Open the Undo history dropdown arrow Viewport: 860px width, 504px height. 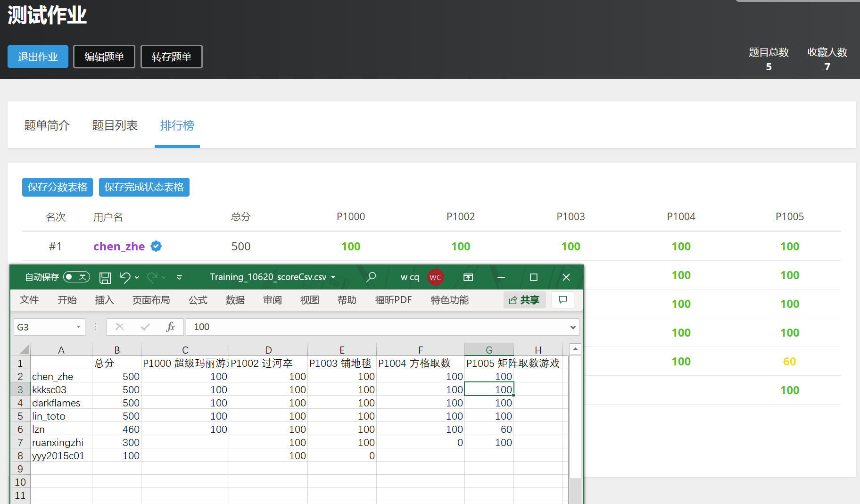pyautogui.click(x=137, y=277)
